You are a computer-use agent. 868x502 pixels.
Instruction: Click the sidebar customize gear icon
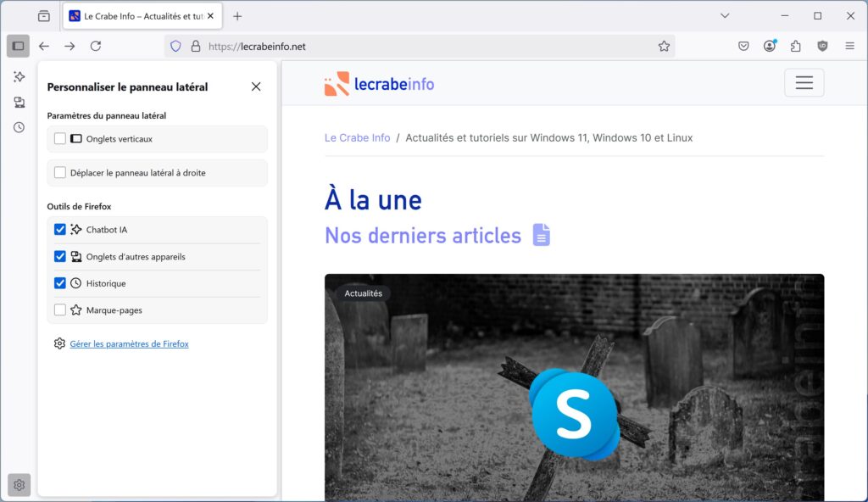[19, 485]
